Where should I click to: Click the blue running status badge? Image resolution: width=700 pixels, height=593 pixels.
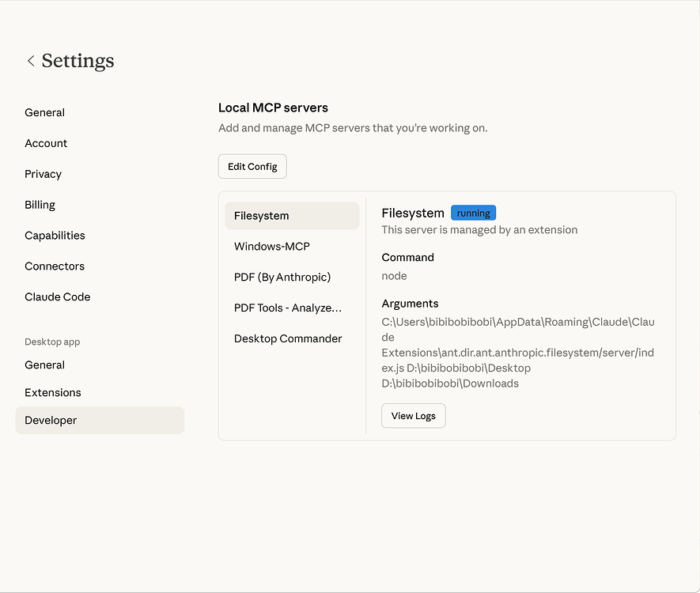click(x=473, y=213)
